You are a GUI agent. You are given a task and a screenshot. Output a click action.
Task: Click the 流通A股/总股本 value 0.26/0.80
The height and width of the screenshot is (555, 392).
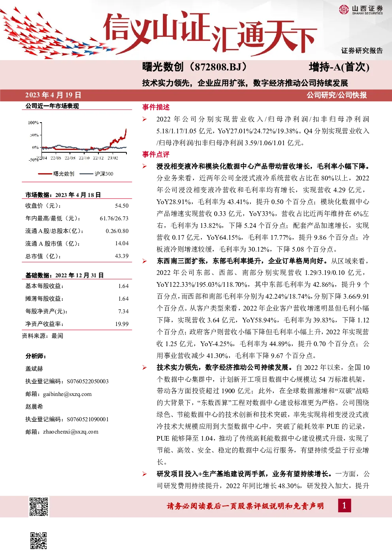(117, 231)
